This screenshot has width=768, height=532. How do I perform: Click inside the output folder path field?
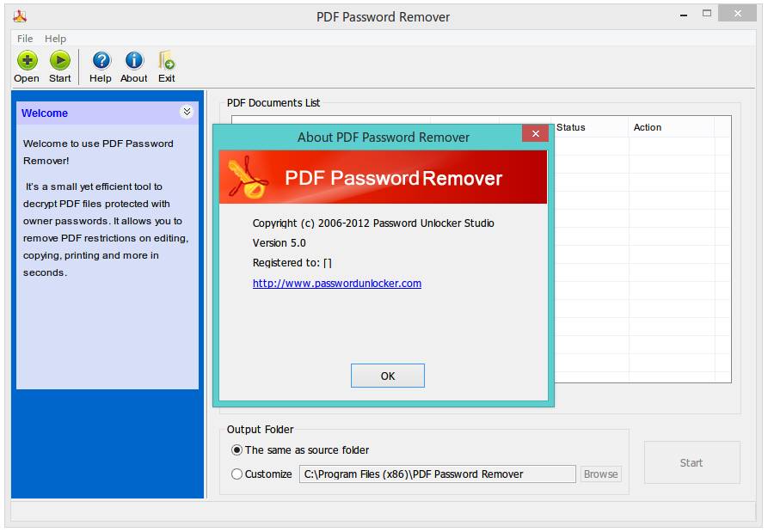point(437,474)
